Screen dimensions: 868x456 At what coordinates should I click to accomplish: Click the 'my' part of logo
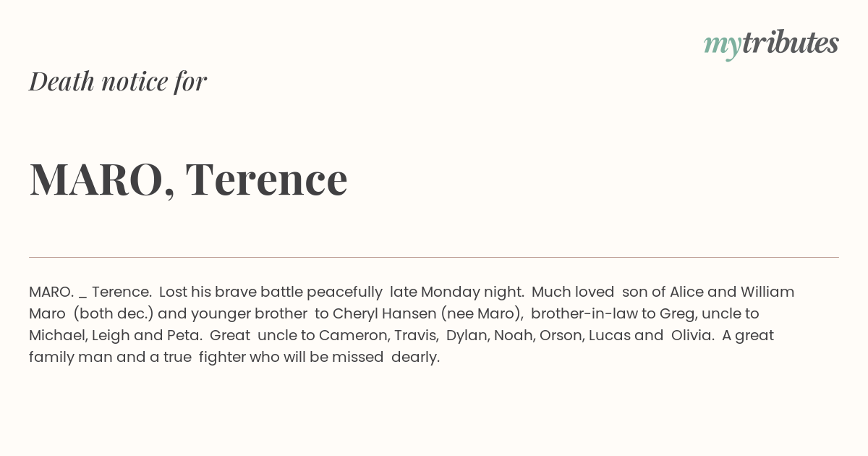tap(723, 45)
